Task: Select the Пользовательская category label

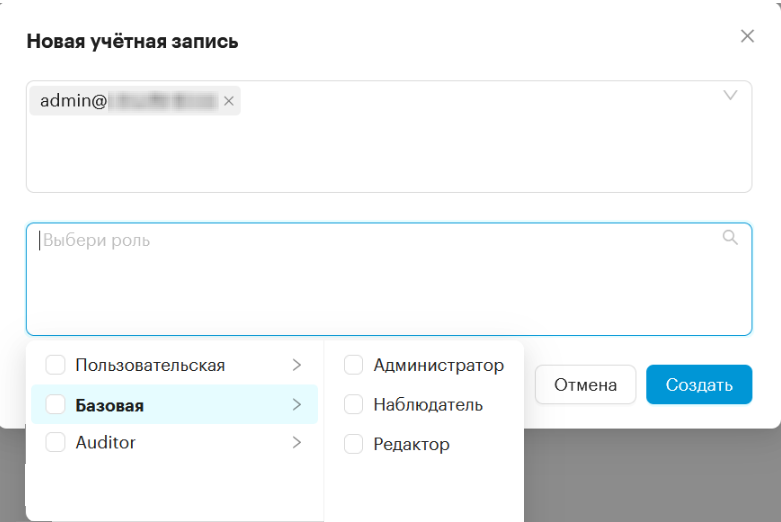Action: 150,365
